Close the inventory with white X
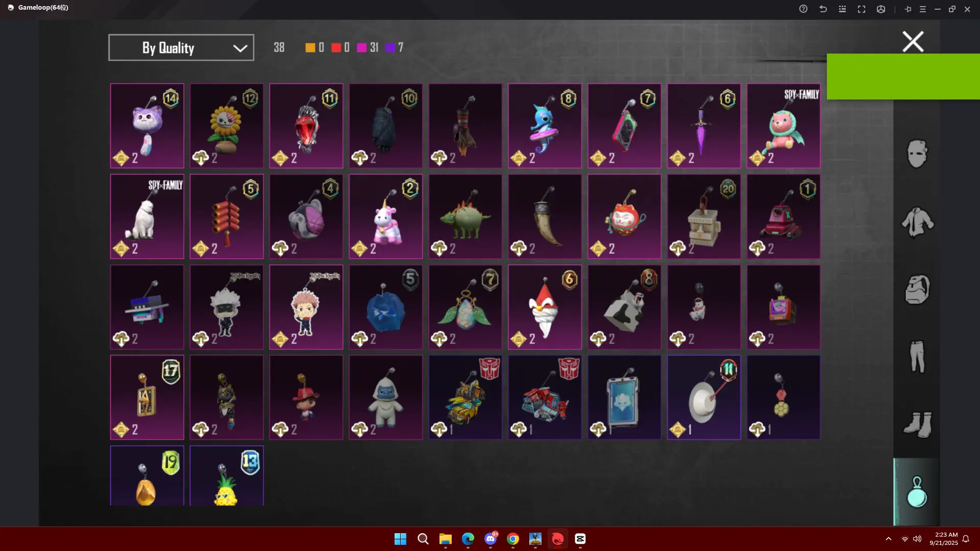 913,41
